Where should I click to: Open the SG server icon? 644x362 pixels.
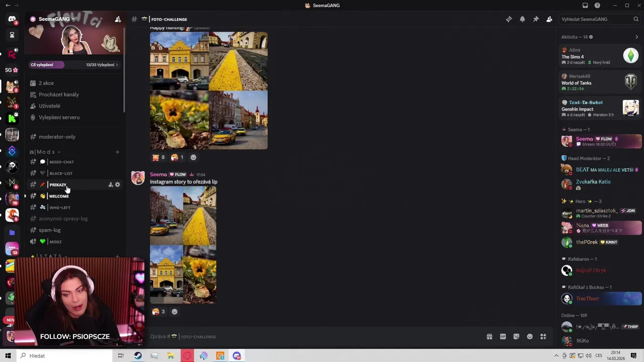pyautogui.click(x=12, y=70)
